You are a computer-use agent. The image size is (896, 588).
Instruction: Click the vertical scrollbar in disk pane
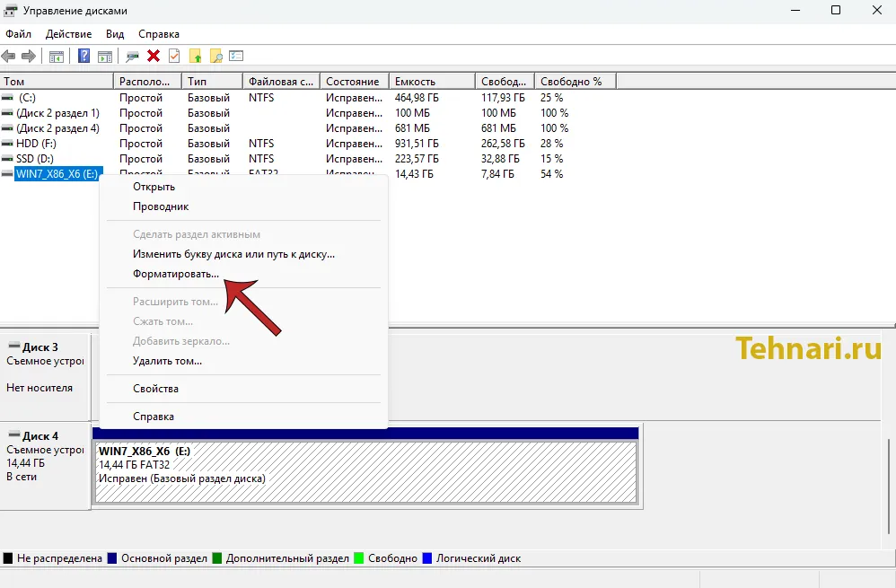[889, 486]
